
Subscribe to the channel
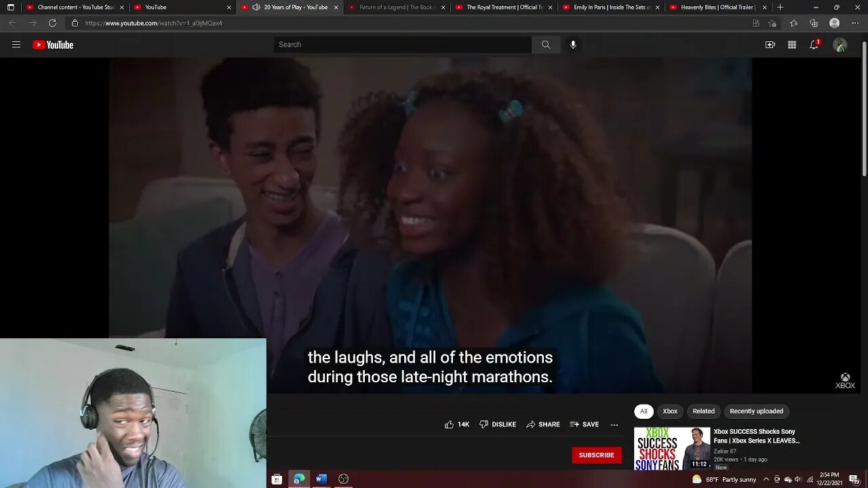coord(597,455)
